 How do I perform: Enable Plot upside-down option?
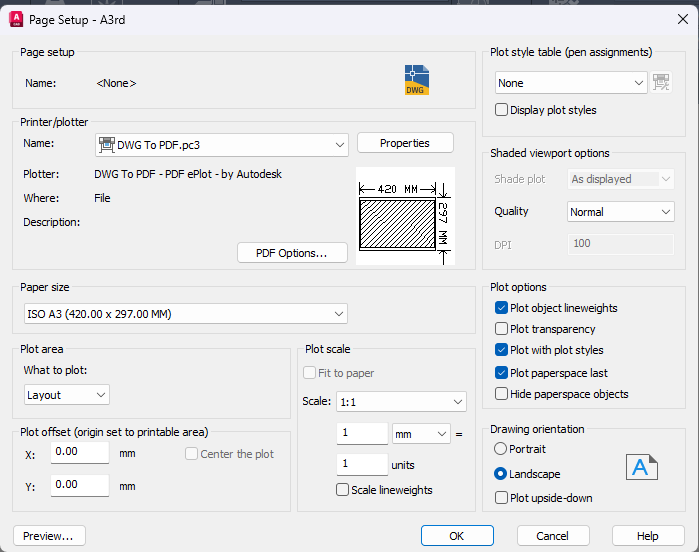coord(502,498)
